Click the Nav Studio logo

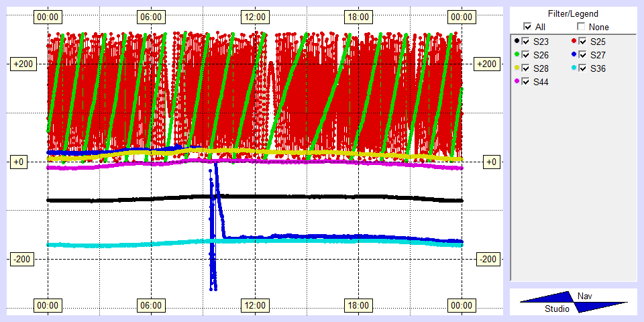[x=574, y=302]
